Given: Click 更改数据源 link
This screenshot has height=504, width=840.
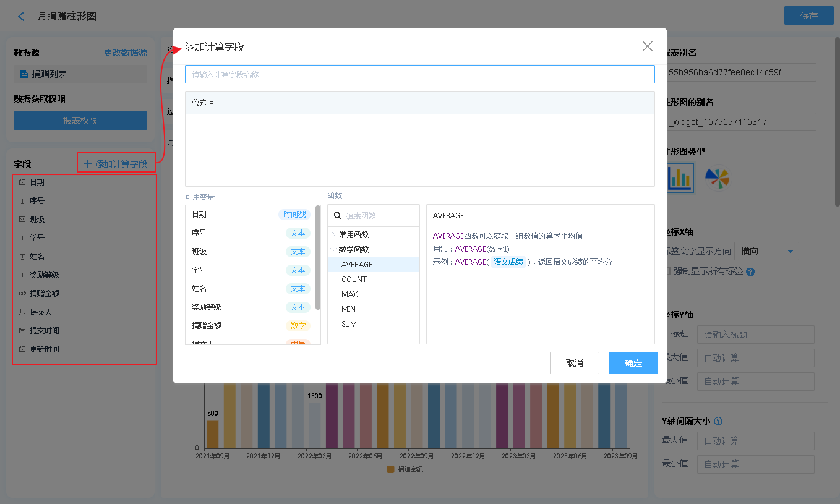Looking at the screenshot, I should pos(126,53).
